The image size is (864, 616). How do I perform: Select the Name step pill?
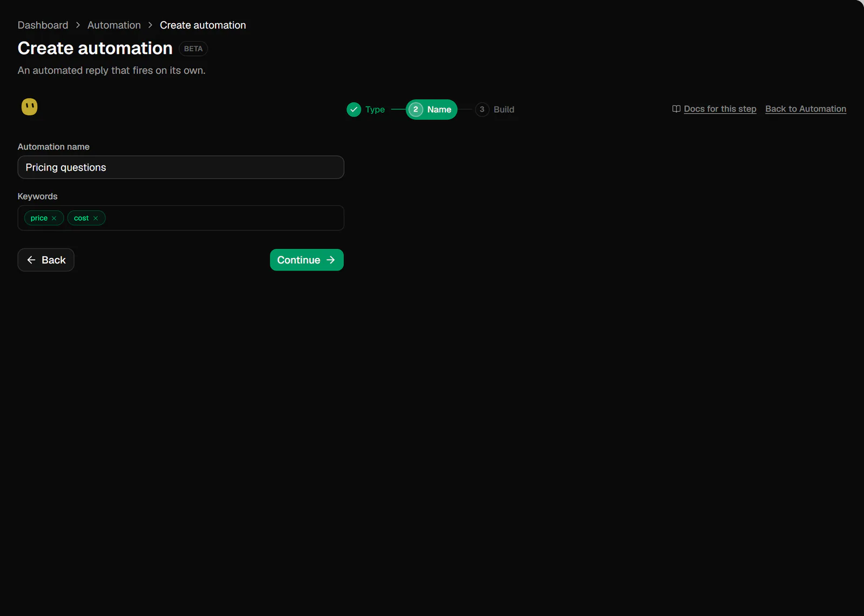(x=431, y=110)
